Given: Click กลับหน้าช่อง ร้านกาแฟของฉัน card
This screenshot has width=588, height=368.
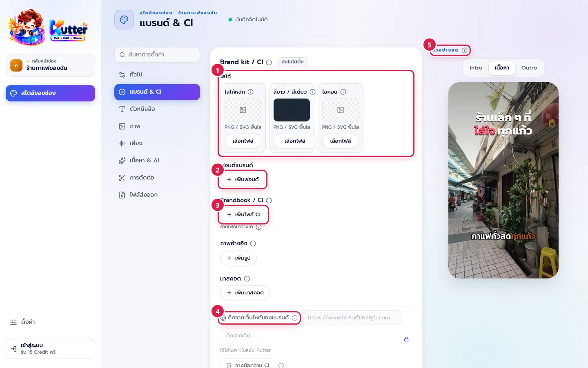Looking at the screenshot, I should pyautogui.click(x=50, y=65).
